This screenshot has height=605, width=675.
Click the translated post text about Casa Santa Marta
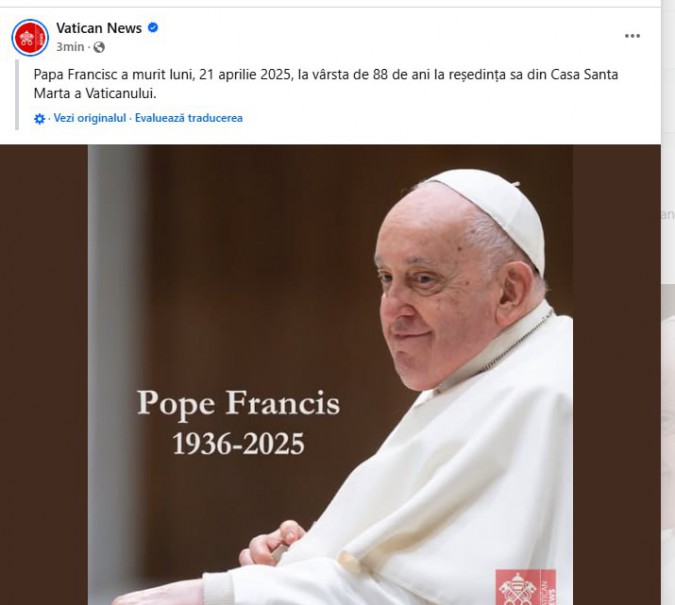pos(326,84)
